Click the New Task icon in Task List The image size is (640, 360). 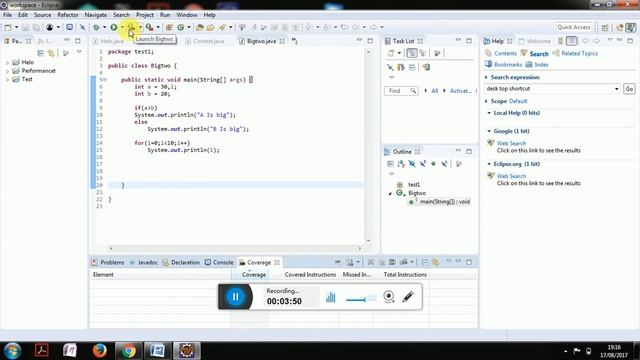coord(391,53)
